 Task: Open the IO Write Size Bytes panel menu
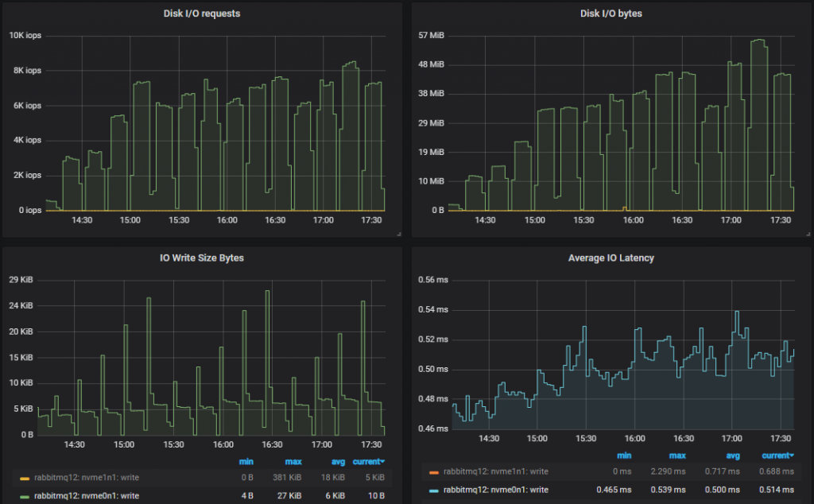[201, 257]
